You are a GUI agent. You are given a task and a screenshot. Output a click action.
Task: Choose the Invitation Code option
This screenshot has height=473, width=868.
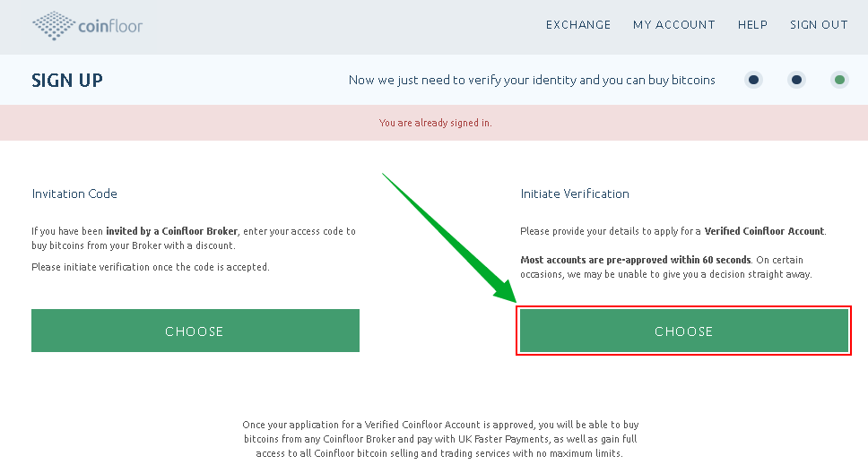click(x=195, y=331)
